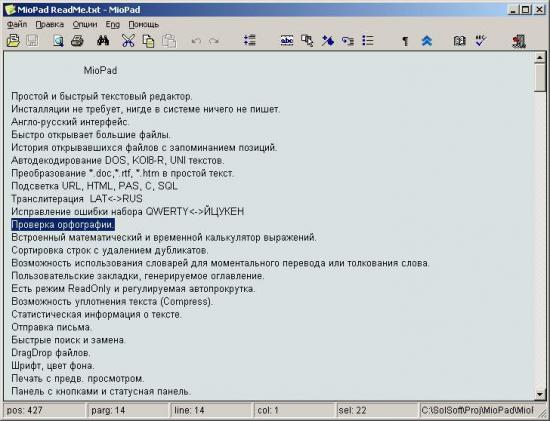The width and height of the screenshot is (550, 421).
Task: Click line Сортировка строк с удалением дубликатов
Action: (x=110, y=250)
